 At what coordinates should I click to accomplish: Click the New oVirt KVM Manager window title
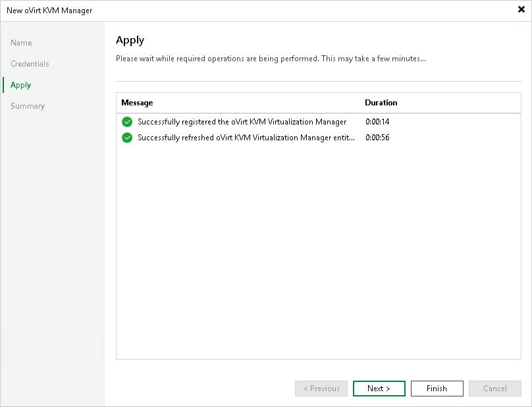pos(49,11)
